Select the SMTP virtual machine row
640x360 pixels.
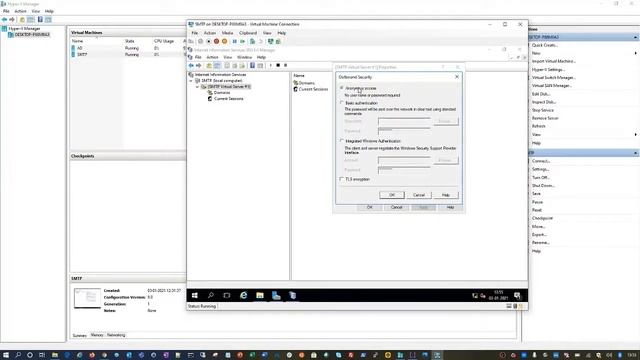127,54
